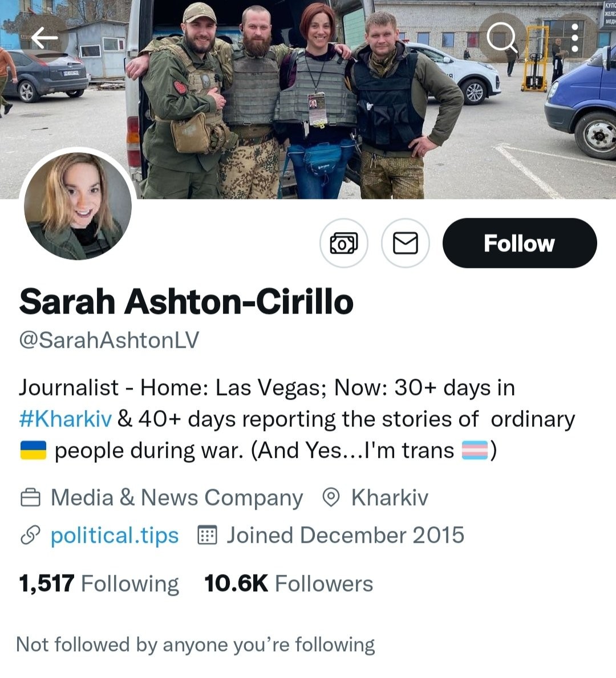The height and width of the screenshot is (678, 616).
Task: Open the 10.6K Followers list
Action: click(289, 583)
